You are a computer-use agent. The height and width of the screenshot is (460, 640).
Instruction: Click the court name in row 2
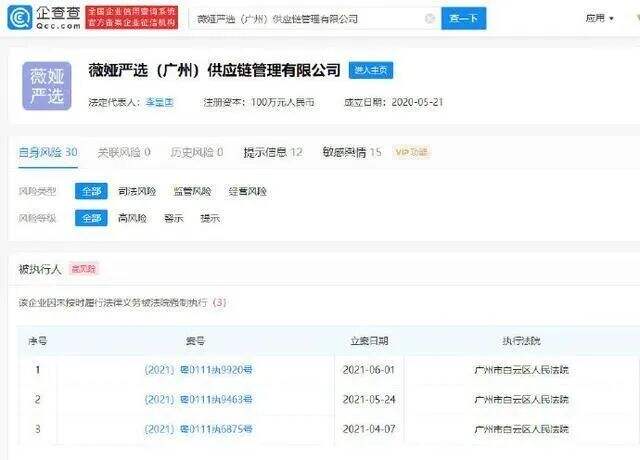click(521, 399)
